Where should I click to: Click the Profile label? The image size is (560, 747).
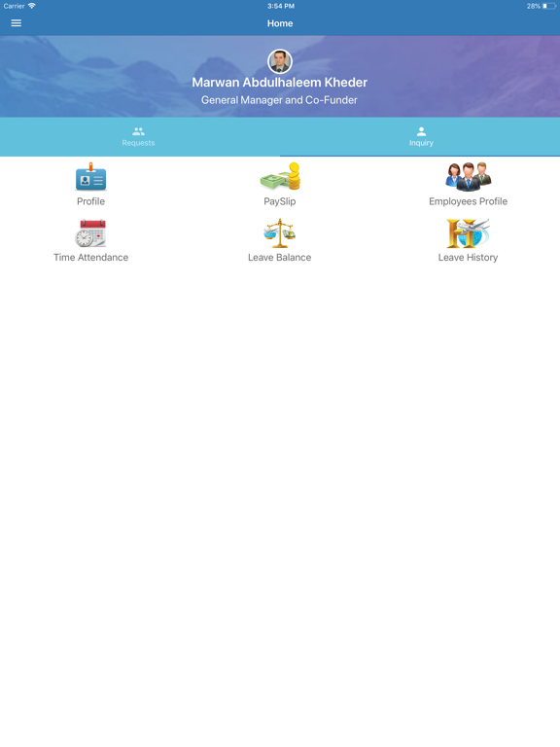pos(91,201)
